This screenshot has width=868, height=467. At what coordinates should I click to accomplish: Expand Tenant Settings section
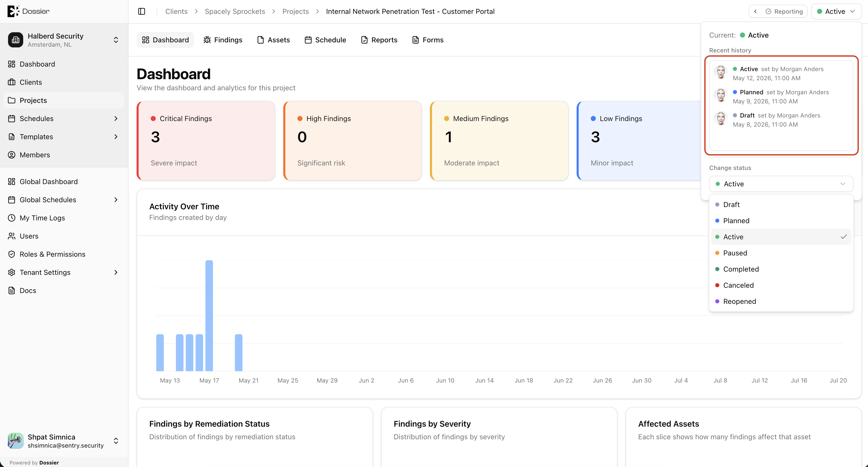point(116,272)
